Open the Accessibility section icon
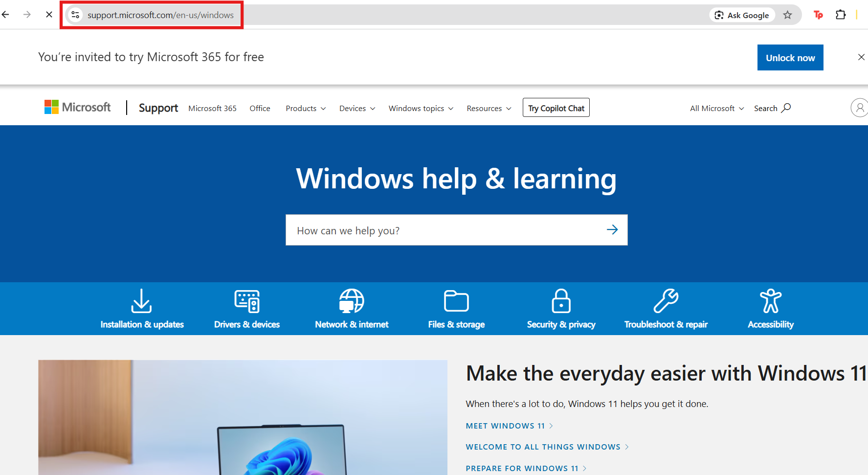The width and height of the screenshot is (868, 475). click(x=771, y=301)
